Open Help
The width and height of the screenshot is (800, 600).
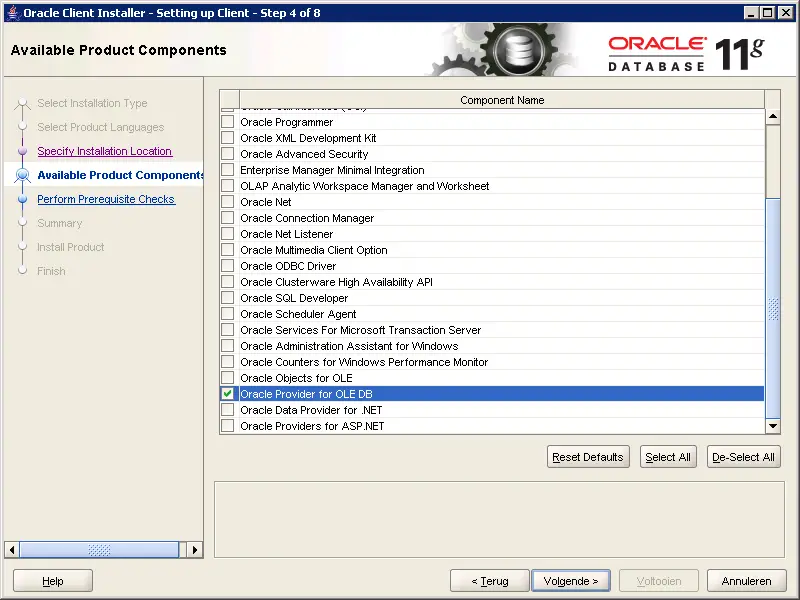pos(53,581)
